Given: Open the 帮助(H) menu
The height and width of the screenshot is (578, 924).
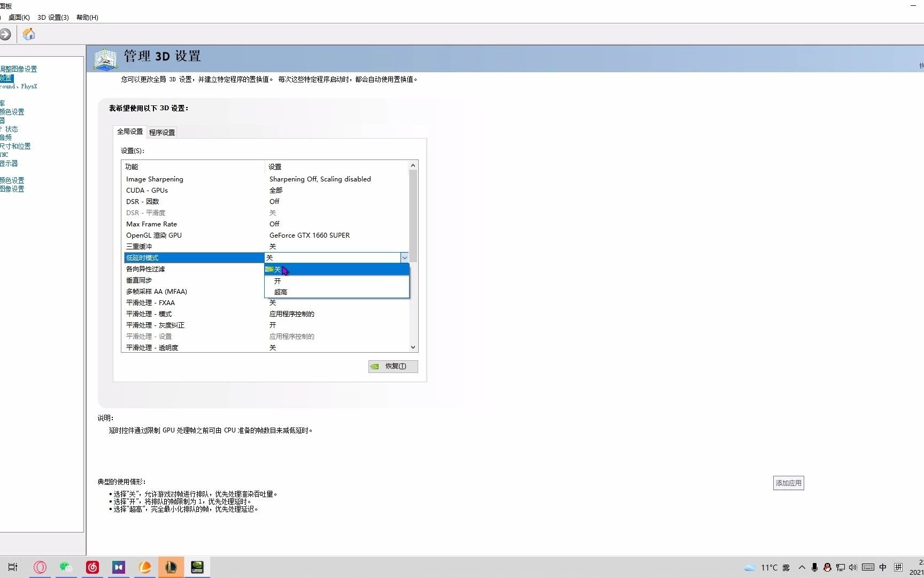Looking at the screenshot, I should pos(86,17).
